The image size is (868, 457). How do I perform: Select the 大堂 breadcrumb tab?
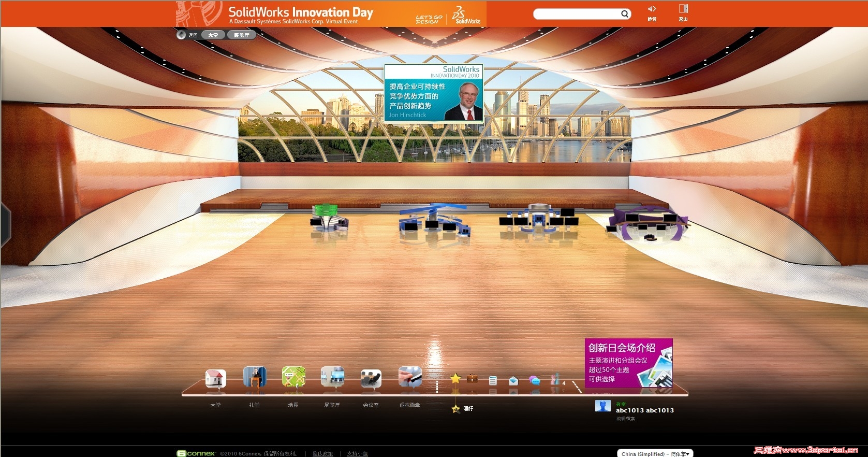(x=213, y=35)
